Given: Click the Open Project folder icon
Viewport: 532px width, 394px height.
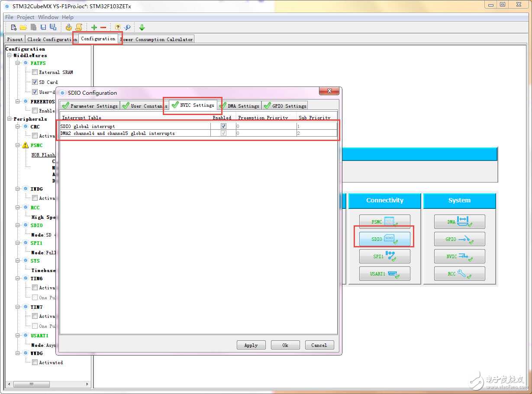Looking at the screenshot, I should click(23, 27).
